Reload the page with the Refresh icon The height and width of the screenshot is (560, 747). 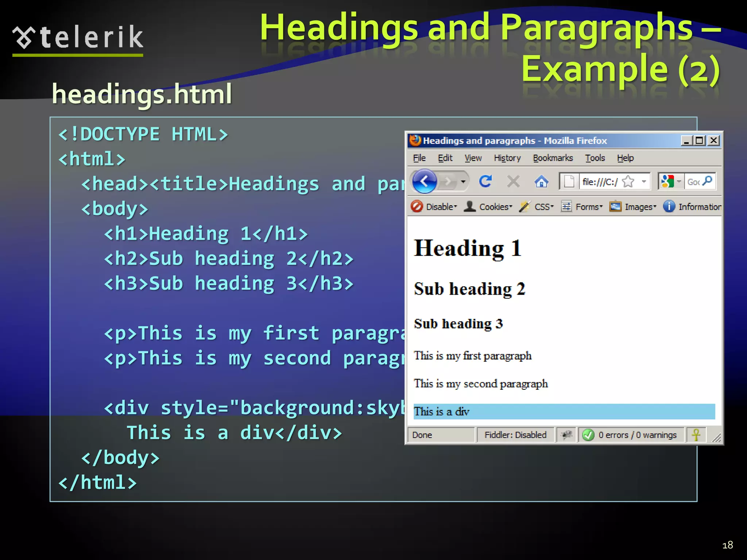click(x=485, y=181)
